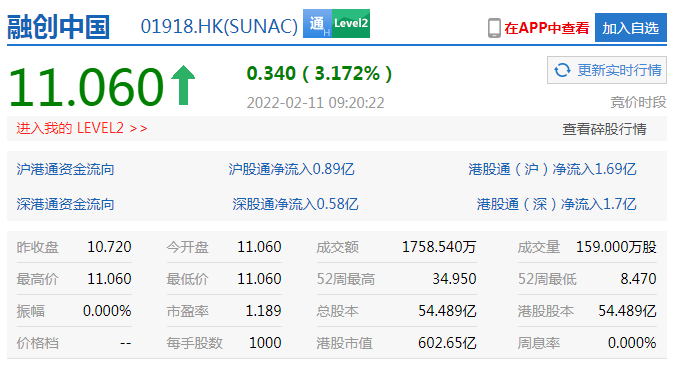This screenshot has width=689, height=375.
Task: Open 深港通资金流向 link
Action: pyautogui.click(x=65, y=204)
